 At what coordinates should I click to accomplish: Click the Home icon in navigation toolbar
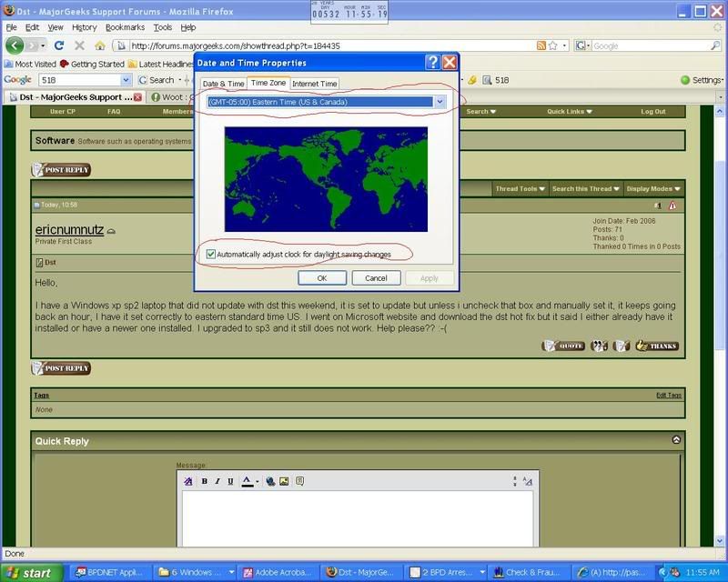coord(100,45)
